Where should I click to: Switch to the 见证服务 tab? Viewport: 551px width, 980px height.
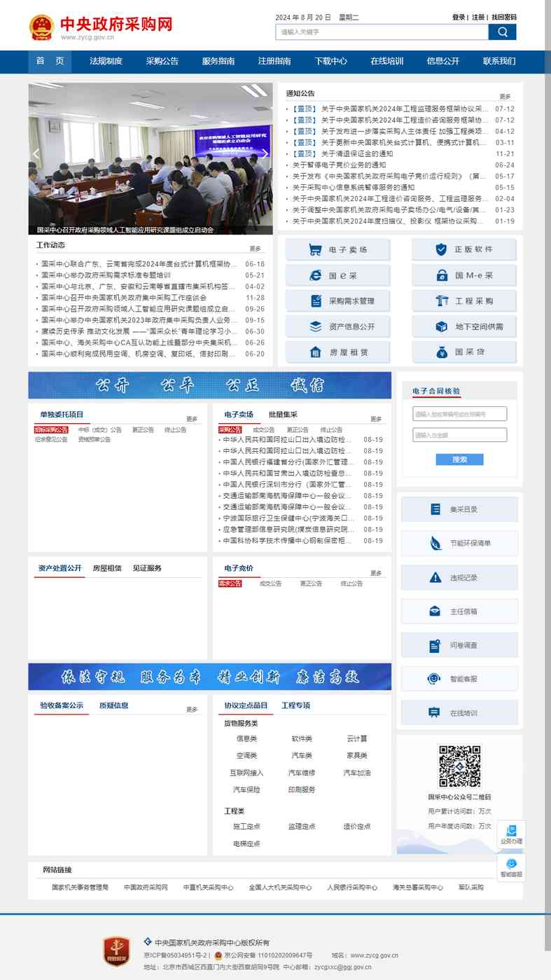[147, 568]
